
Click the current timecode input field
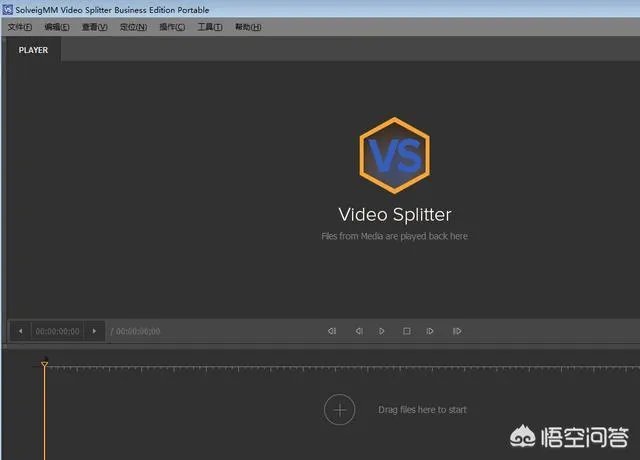57,331
